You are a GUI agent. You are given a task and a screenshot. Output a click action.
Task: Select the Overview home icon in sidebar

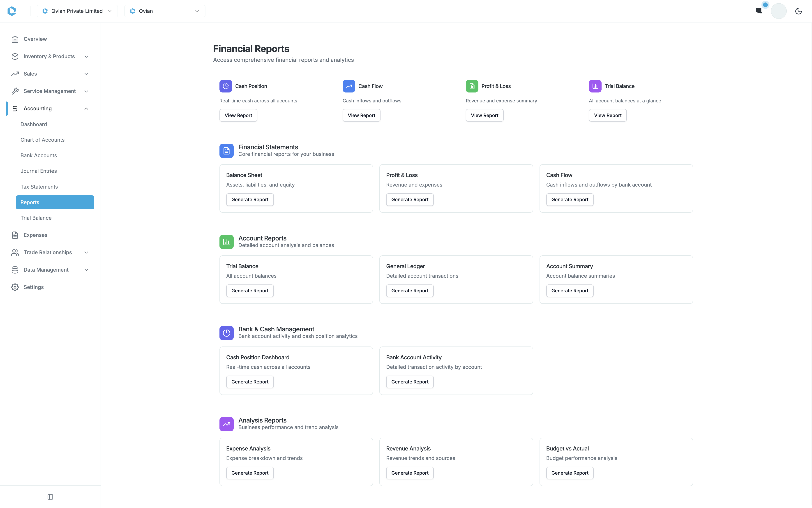[x=15, y=39]
